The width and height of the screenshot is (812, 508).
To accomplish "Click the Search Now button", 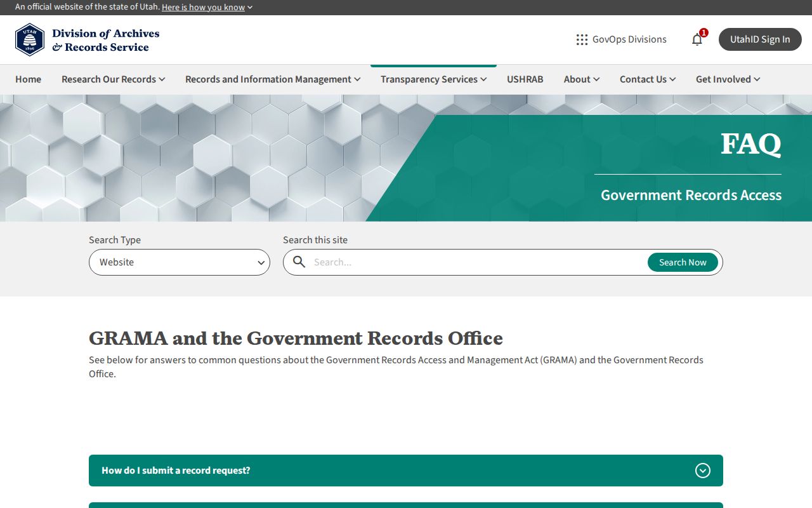I will [683, 262].
